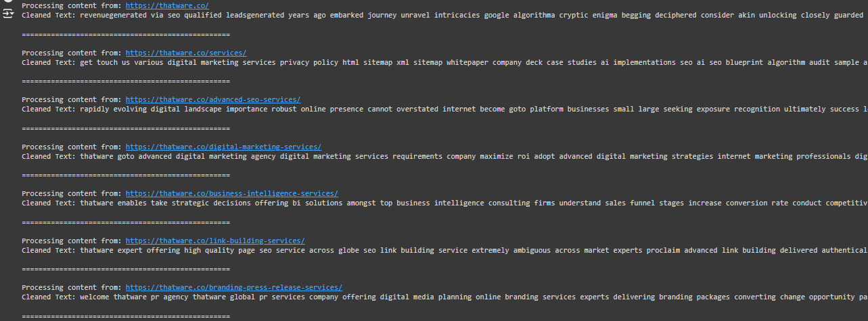Follow the advanced-seo-services URL
868x321 pixels.
pyautogui.click(x=213, y=99)
